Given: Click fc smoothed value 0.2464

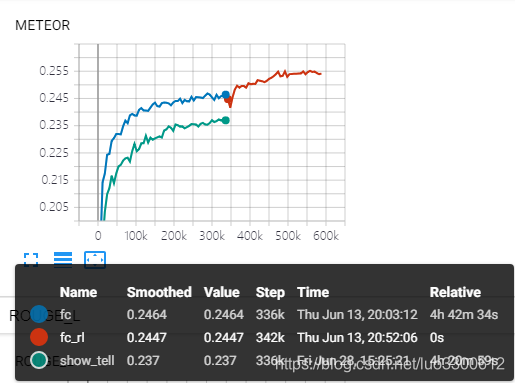Looking at the screenshot, I should tap(147, 315).
